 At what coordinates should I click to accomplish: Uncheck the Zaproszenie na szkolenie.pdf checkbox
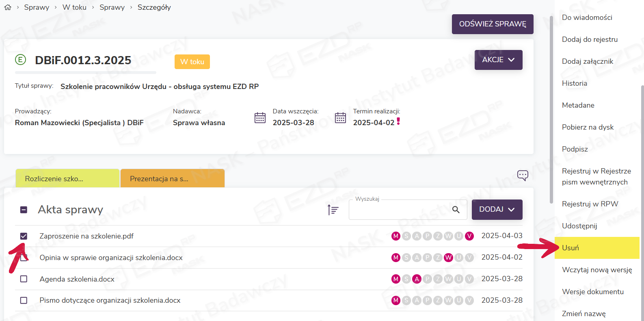(24, 236)
